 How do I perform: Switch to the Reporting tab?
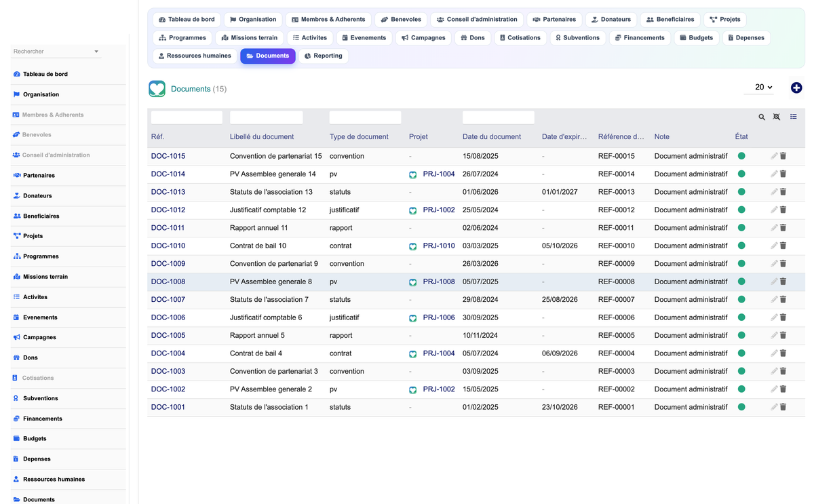323,56
